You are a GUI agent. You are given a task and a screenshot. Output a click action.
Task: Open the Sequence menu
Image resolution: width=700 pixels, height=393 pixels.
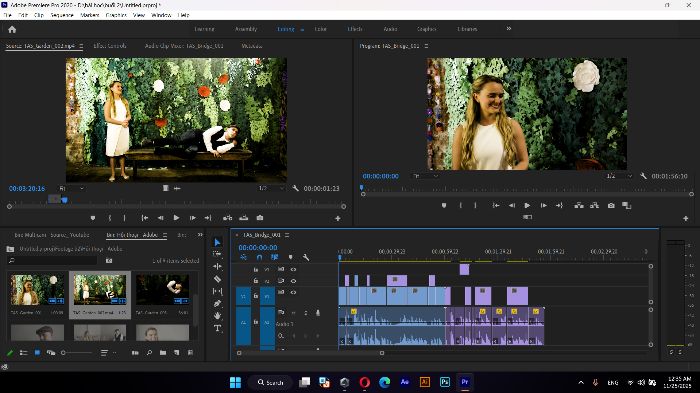62,15
